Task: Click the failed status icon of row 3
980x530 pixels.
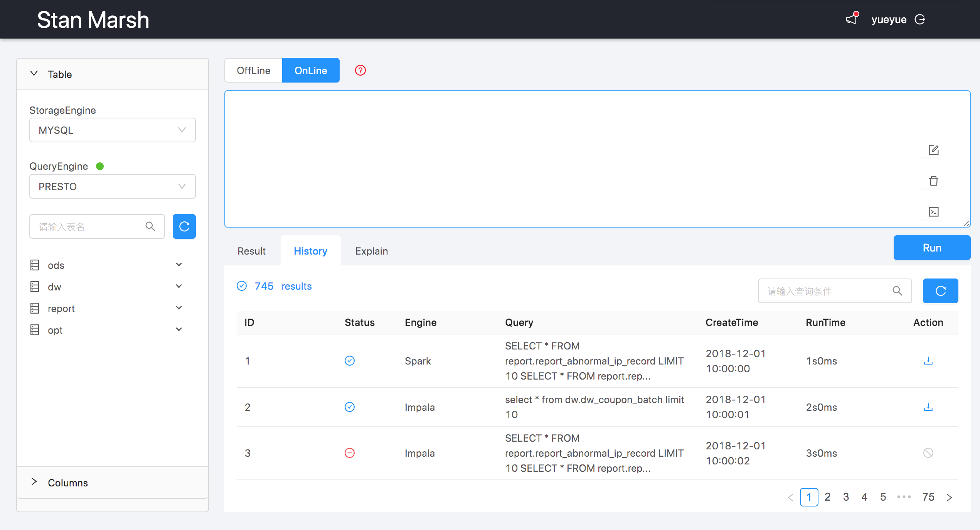Action: click(350, 453)
